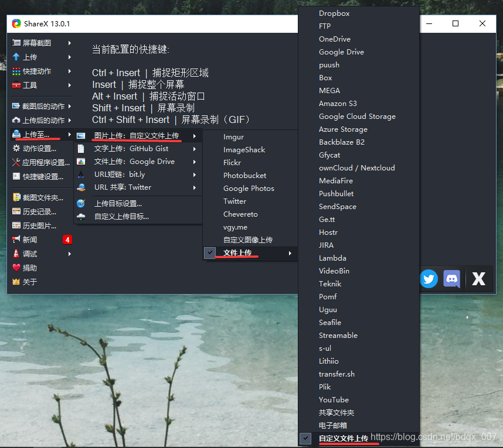This screenshot has width=503, height=448.
Task: Open 应用程序设置... from sidebar
Action: click(46, 162)
